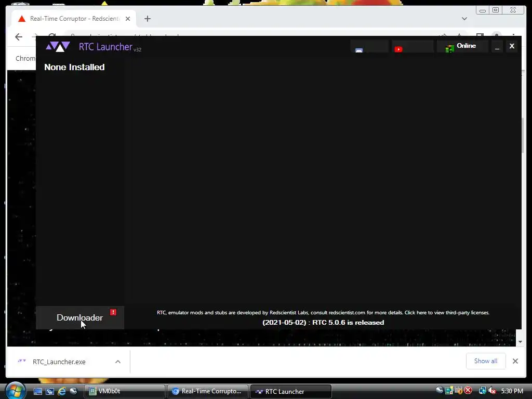Open the Discord button in RTC Launcher
This screenshot has width=532, height=399.
[x=369, y=46]
